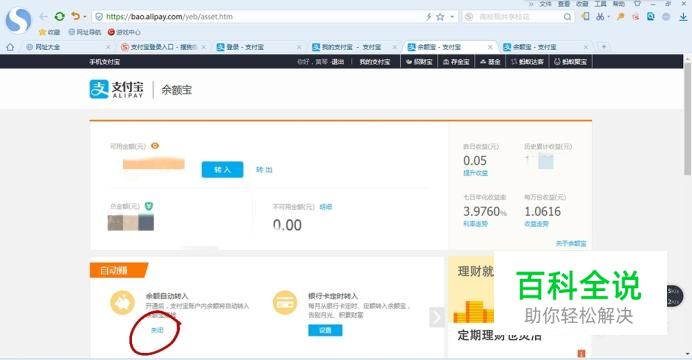Click the green shield icon beside 总金额
Screen dimensions: 692x360
pos(149,206)
